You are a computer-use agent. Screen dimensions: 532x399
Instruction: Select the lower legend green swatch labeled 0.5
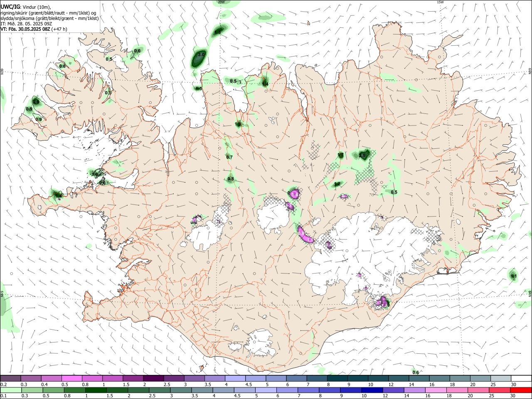point(53,390)
